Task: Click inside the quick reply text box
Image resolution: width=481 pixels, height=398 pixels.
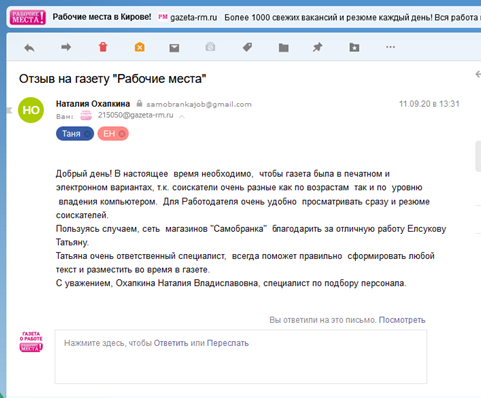Action: pyautogui.click(x=241, y=357)
